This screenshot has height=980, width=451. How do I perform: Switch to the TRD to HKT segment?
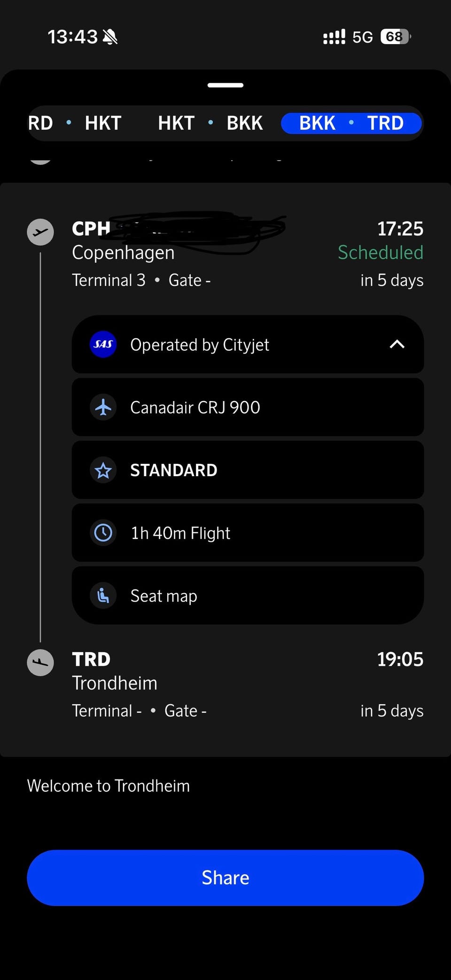pyautogui.click(x=74, y=123)
